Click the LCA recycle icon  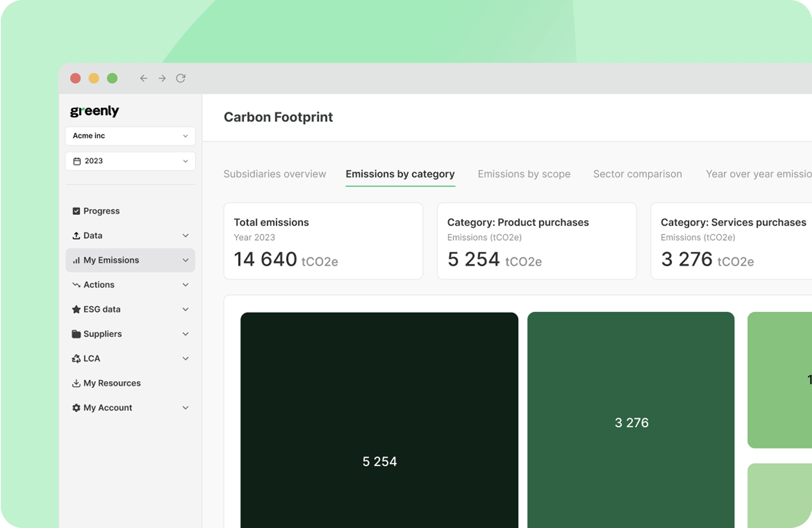pos(76,358)
